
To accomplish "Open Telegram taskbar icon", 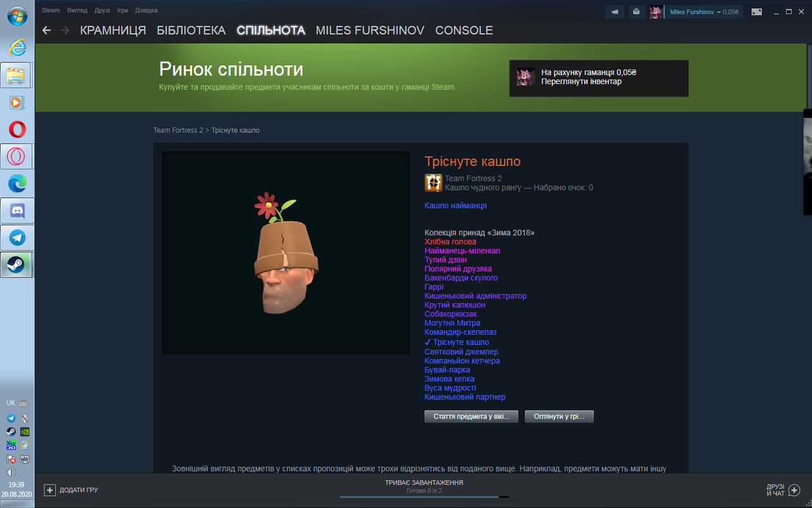I will pos(17,237).
